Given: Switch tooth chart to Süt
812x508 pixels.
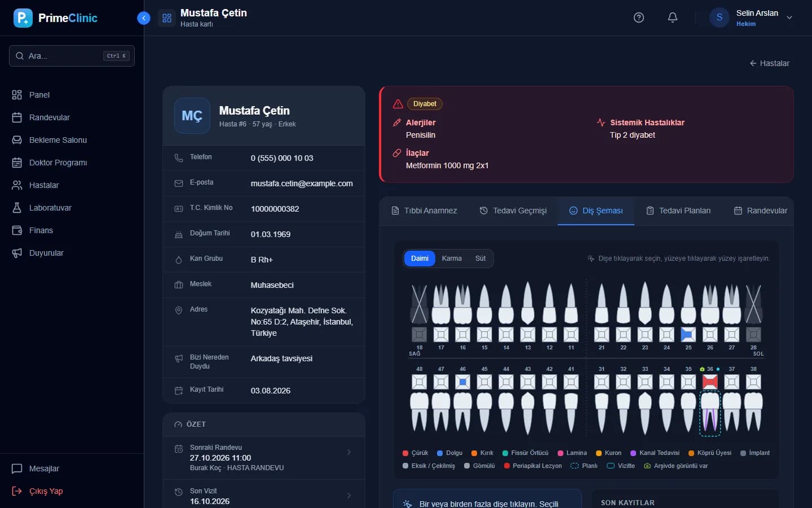Looking at the screenshot, I should click(480, 259).
